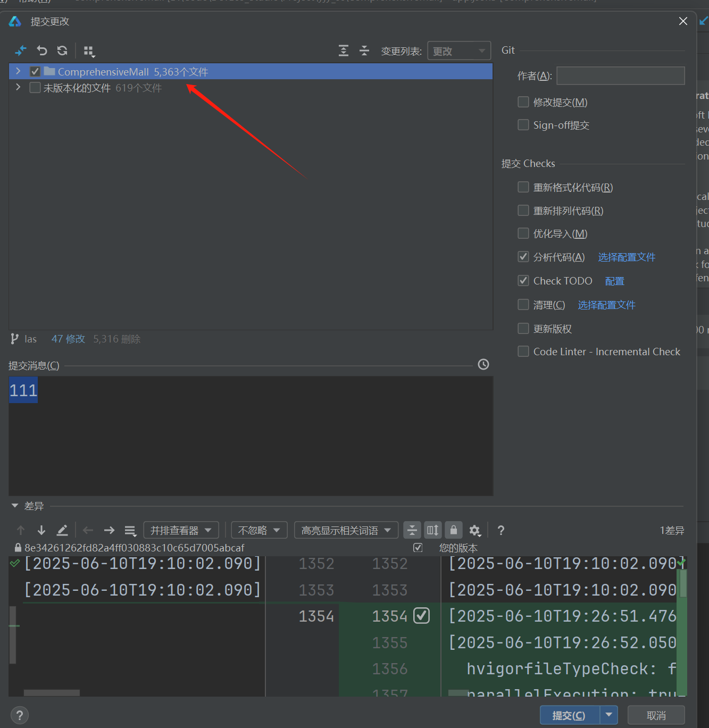The width and height of the screenshot is (709, 728).
Task: Enable Sign-off commit checkbox
Action: tap(523, 125)
